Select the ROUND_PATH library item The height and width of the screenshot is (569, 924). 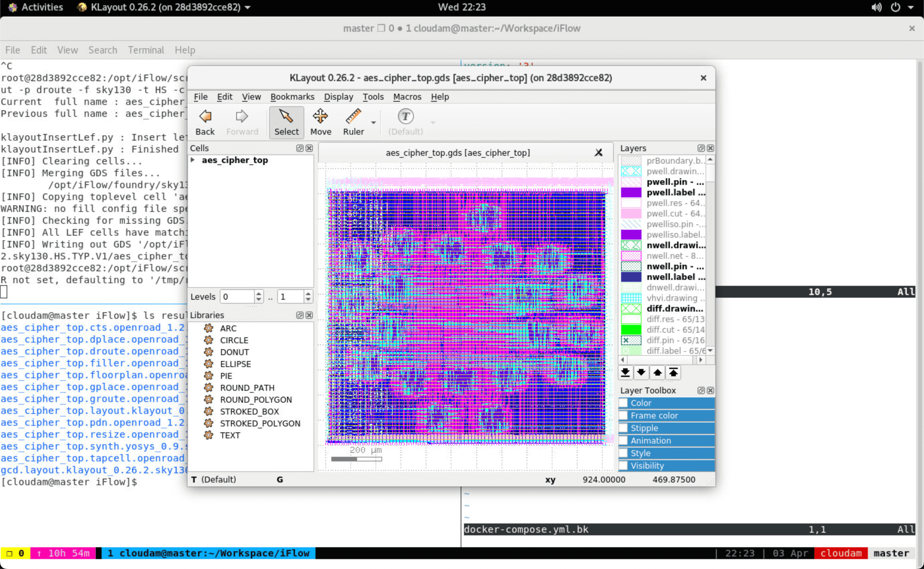[247, 388]
